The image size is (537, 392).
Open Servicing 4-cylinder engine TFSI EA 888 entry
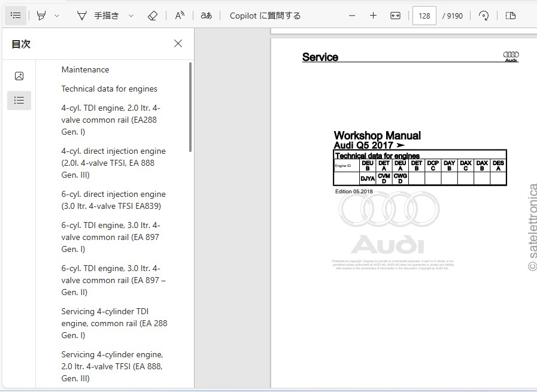click(113, 366)
